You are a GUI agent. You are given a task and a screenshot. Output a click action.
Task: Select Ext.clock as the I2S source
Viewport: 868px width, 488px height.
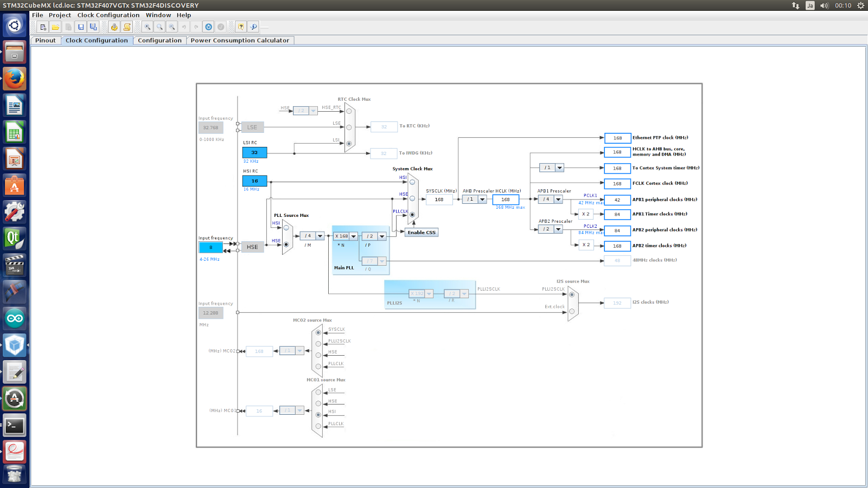tap(572, 312)
